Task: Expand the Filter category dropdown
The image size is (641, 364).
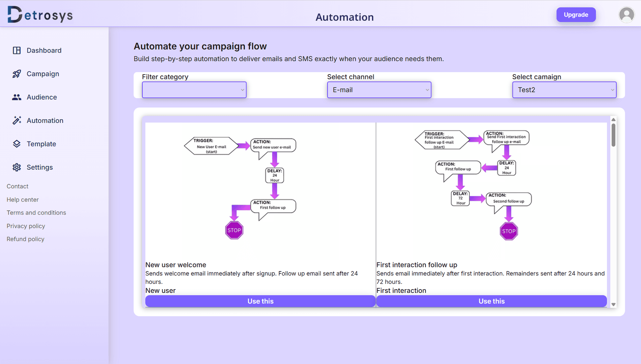Action: (x=194, y=90)
